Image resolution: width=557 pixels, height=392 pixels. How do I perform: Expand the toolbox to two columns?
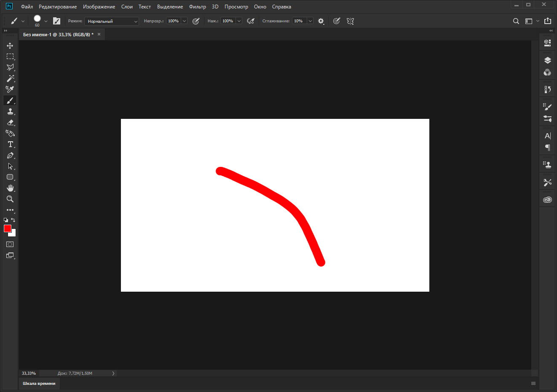point(6,31)
